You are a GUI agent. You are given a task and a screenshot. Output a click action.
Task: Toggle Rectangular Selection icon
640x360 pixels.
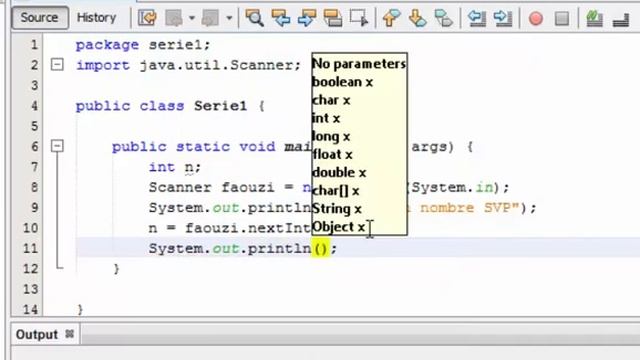[x=359, y=18]
